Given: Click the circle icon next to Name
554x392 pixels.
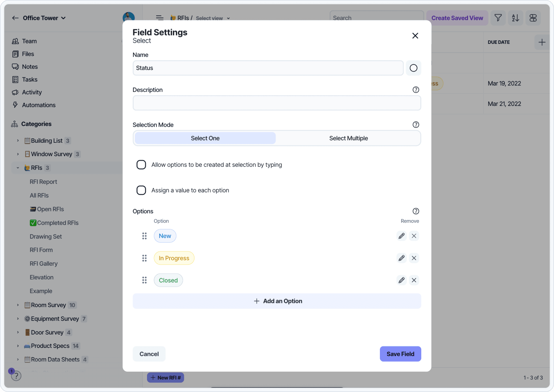Looking at the screenshot, I should [413, 68].
